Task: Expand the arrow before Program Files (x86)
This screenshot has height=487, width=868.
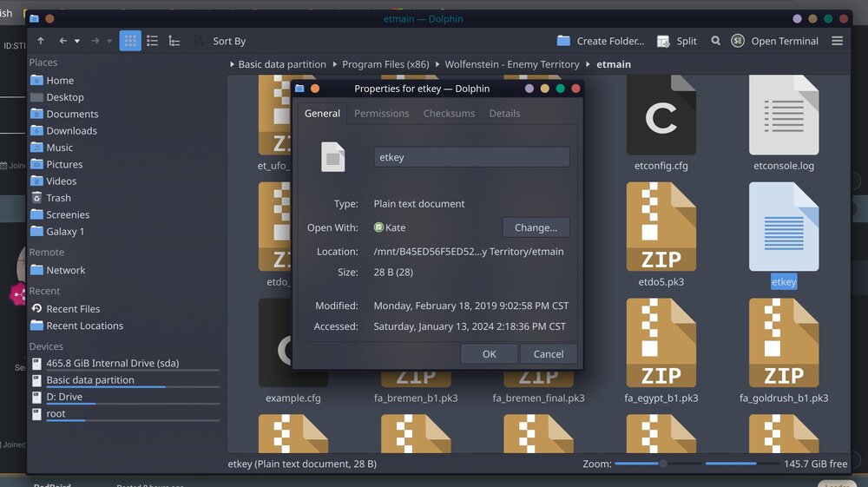Action: [x=334, y=64]
